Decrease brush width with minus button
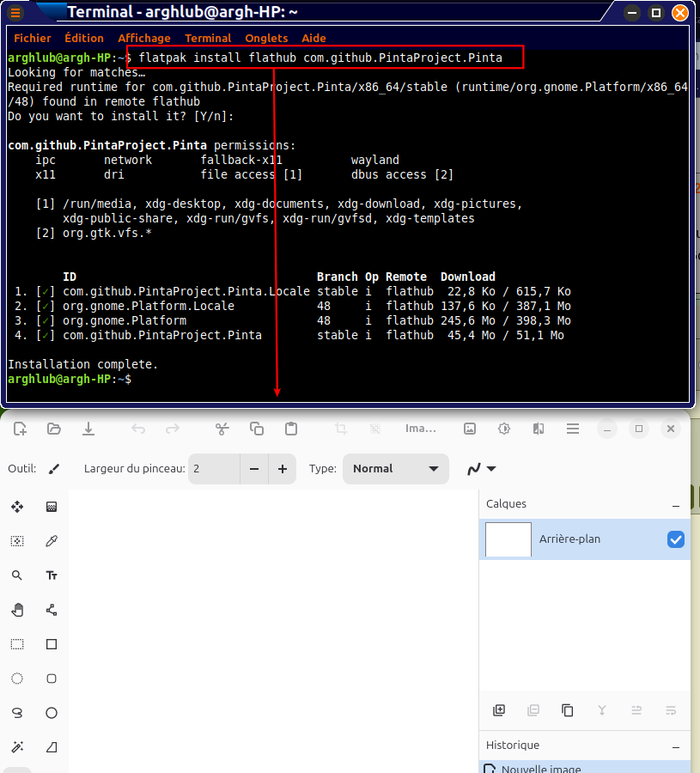Image resolution: width=700 pixels, height=773 pixels. [x=254, y=469]
